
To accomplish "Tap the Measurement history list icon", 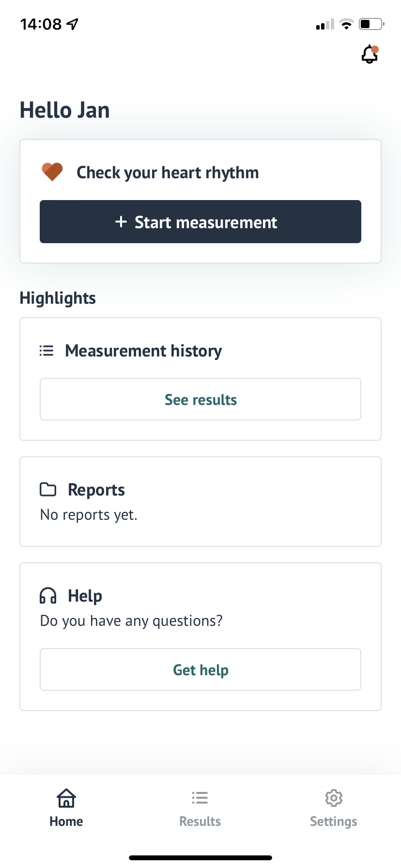I will (x=46, y=350).
